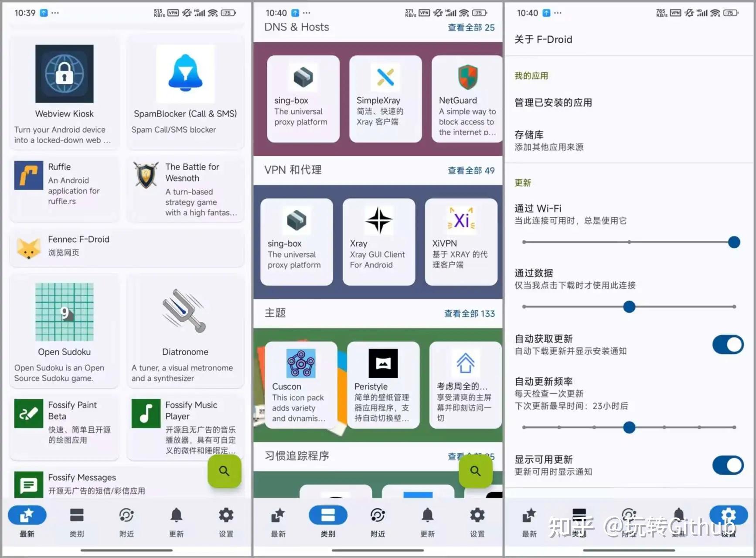Open the Open Sudoku grid icon
Image resolution: width=756 pixels, height=558 pixels.
coord(65,312)
